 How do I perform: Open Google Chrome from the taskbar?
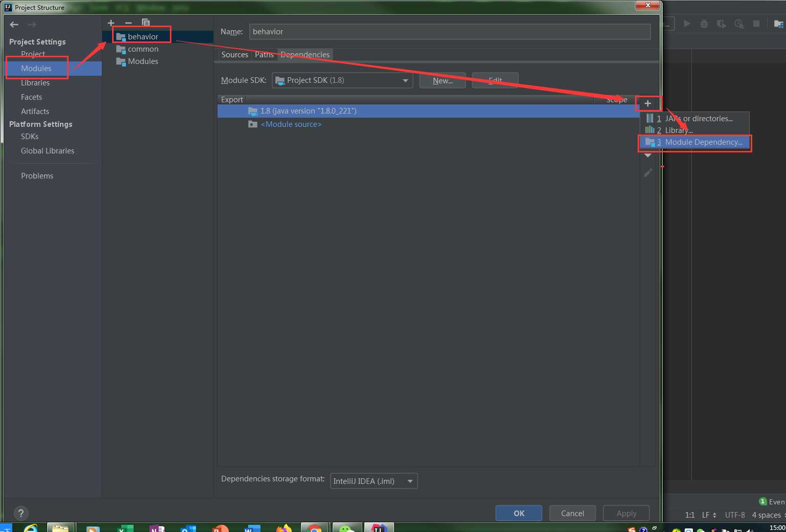point(314,527)
